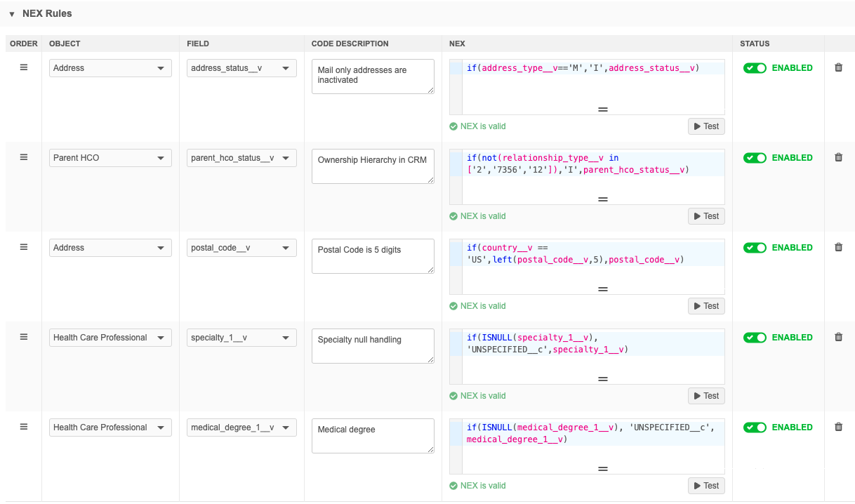The image size is (855, 504).
Task: Test the Mail only addresses NEX expression
Action: point(705,126)
